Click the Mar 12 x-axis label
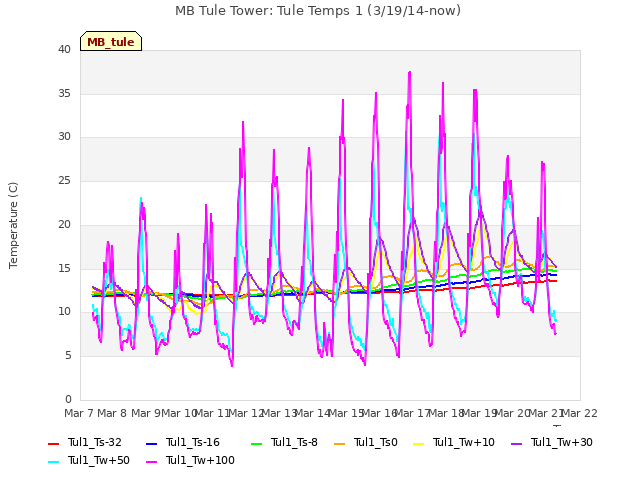This screenshot has width=640, height=480. pos(247,413)
